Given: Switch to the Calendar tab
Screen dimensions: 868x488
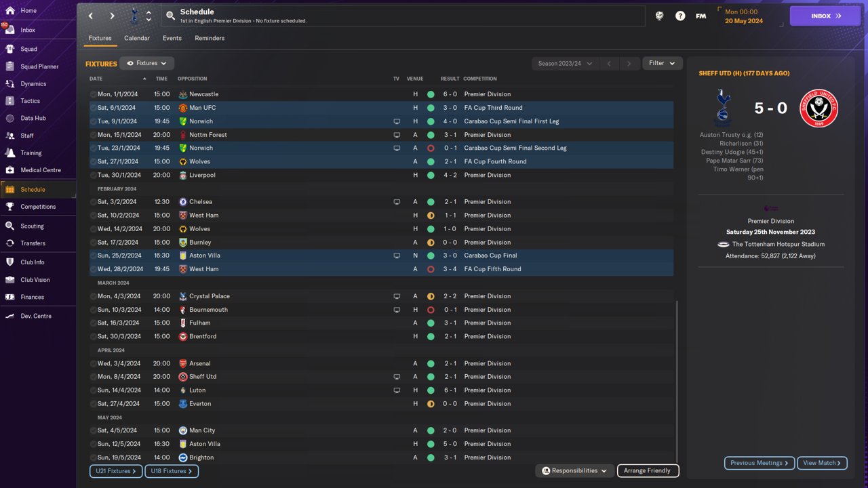Looking at the screenshot, I should [x=136, y=38].
